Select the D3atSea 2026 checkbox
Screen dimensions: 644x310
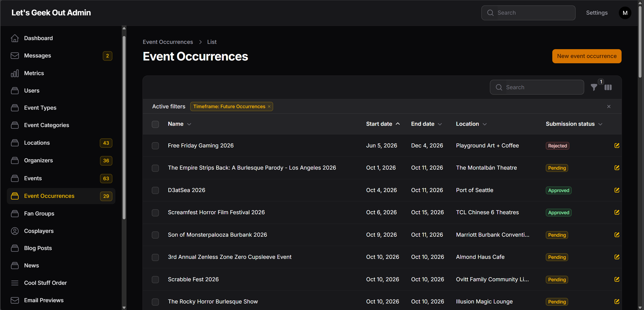(x=155, y=190)
